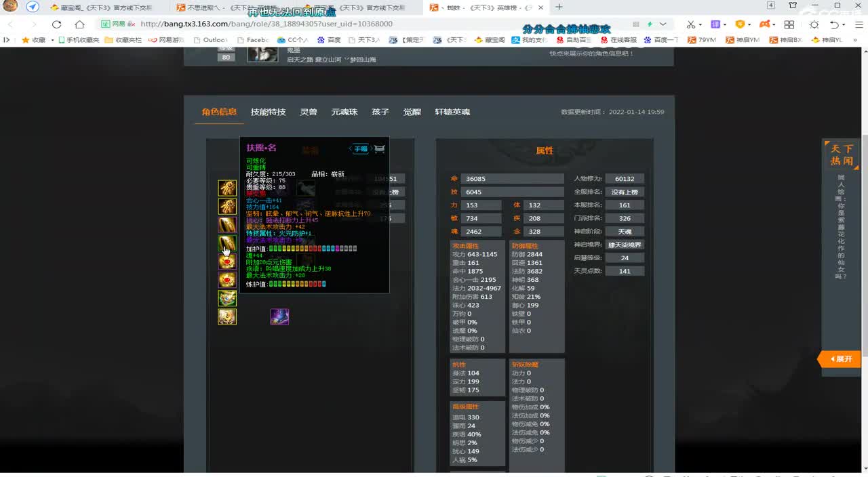Click the browser refresh icon

[57, 24]
